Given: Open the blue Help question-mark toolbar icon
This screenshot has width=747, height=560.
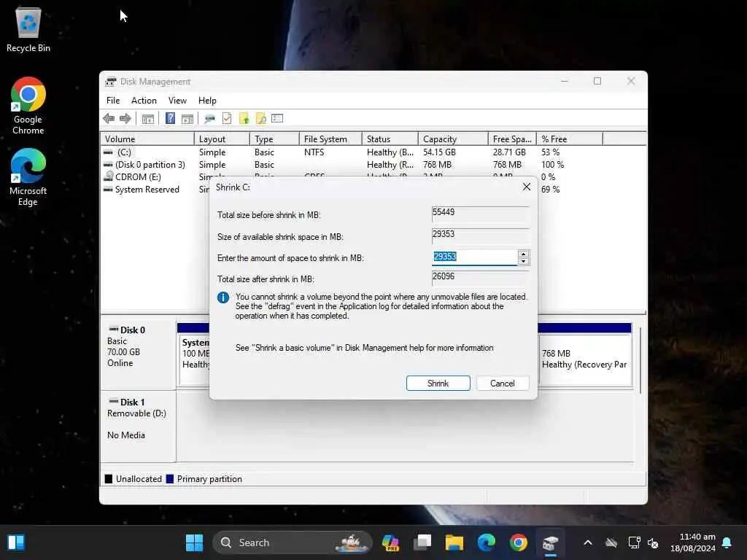Looking at the screenshot, I should pyautogui.click(x=170, y=118).
